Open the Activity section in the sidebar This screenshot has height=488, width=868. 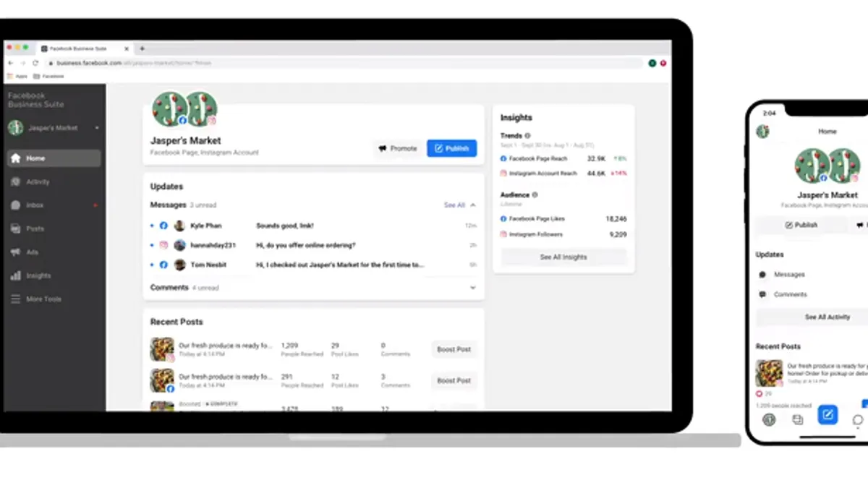pyautogui.click(x=54, y=182)
